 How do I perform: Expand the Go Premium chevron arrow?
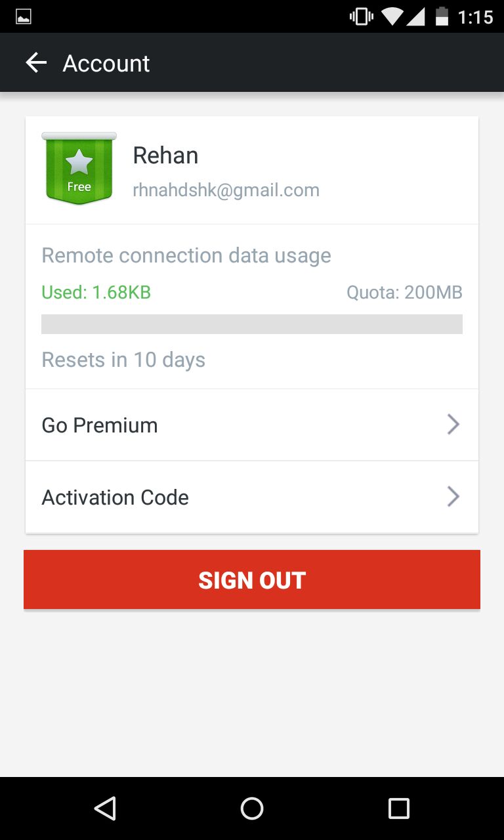(453, 425)
